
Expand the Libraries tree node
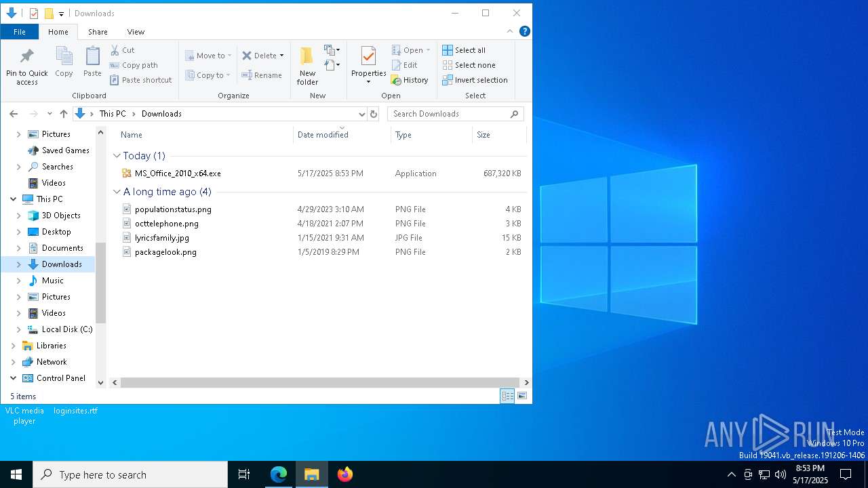coord(13,346)
